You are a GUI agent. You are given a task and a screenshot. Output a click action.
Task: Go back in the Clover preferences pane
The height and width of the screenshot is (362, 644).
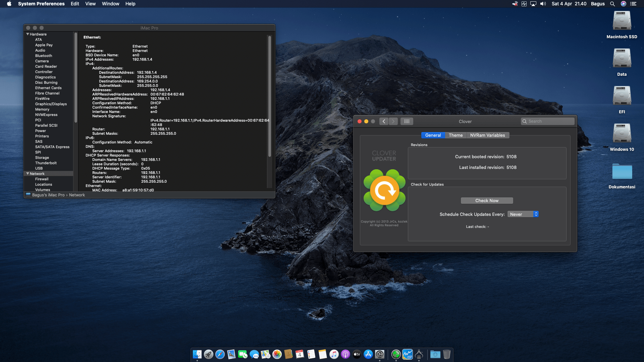tap(384, 121)
